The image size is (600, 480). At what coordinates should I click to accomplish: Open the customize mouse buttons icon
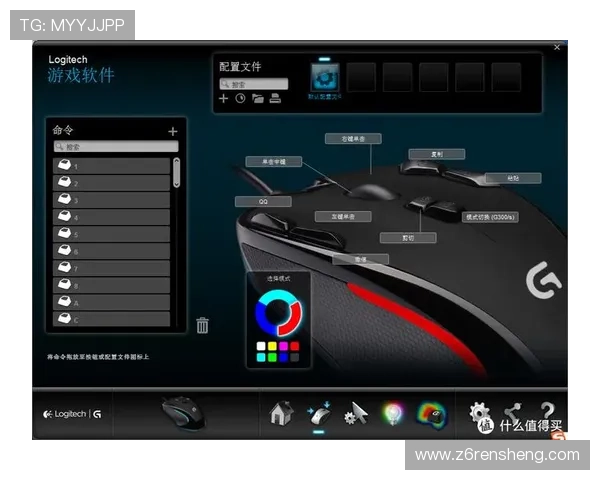coord(318,413)
